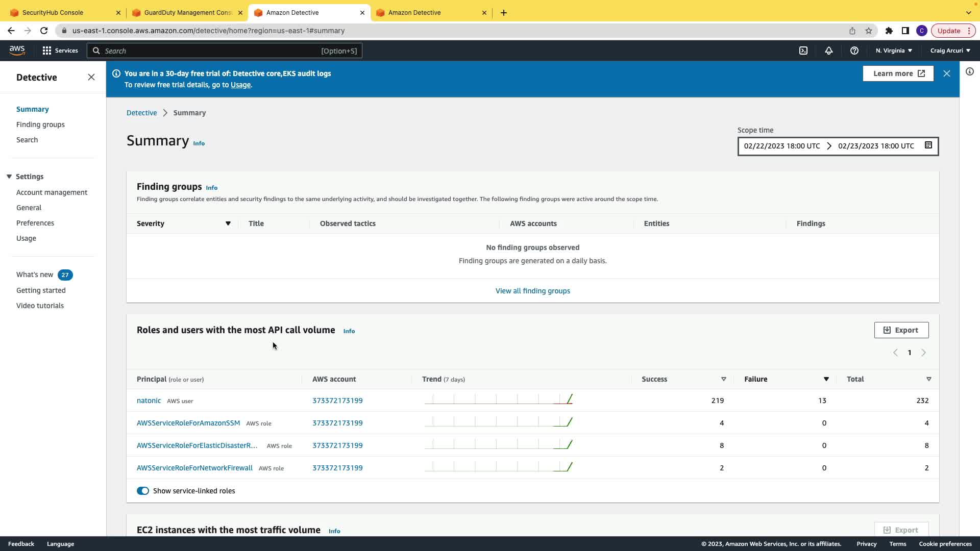Reload the page with browser refresh icon
Viewport: 980px width, 551px height.
pos(44,31)
